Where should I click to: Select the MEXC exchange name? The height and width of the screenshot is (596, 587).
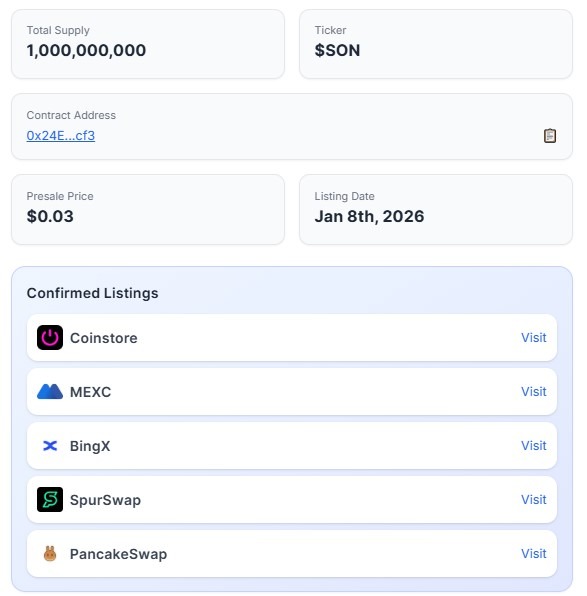tap(90, 392)
